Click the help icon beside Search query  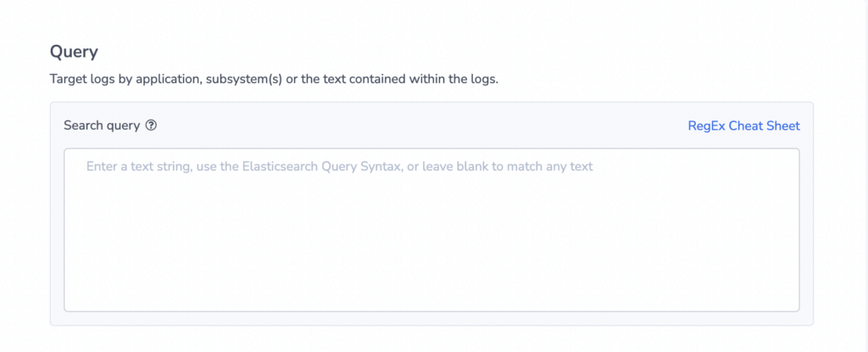[151, 126]
